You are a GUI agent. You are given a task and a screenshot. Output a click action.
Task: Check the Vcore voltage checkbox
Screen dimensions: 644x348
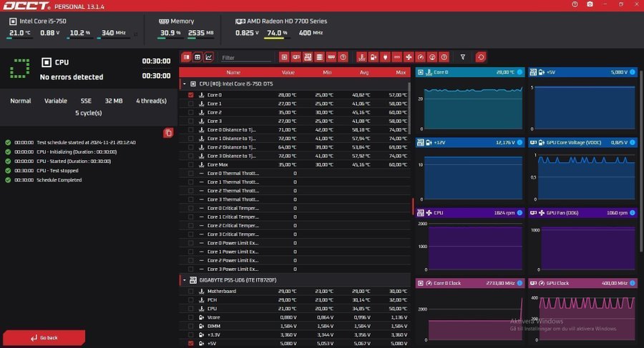click(x=190, y=317)
